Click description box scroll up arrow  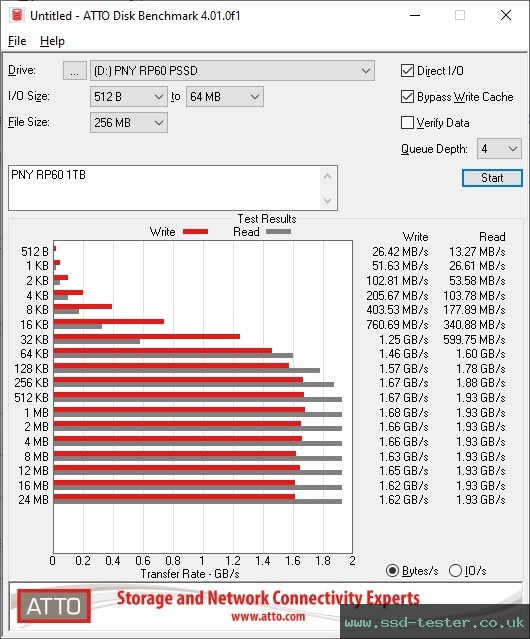(x=328, y=176)
